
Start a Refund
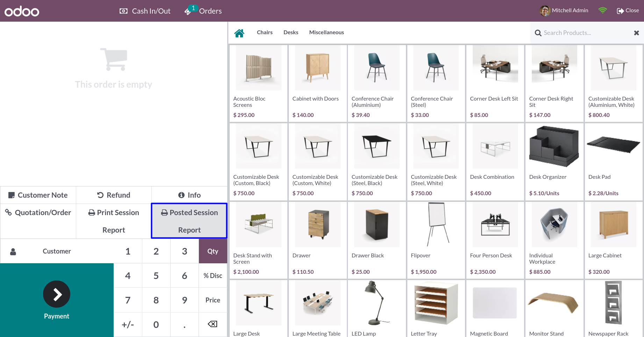[x=114, y=195]
